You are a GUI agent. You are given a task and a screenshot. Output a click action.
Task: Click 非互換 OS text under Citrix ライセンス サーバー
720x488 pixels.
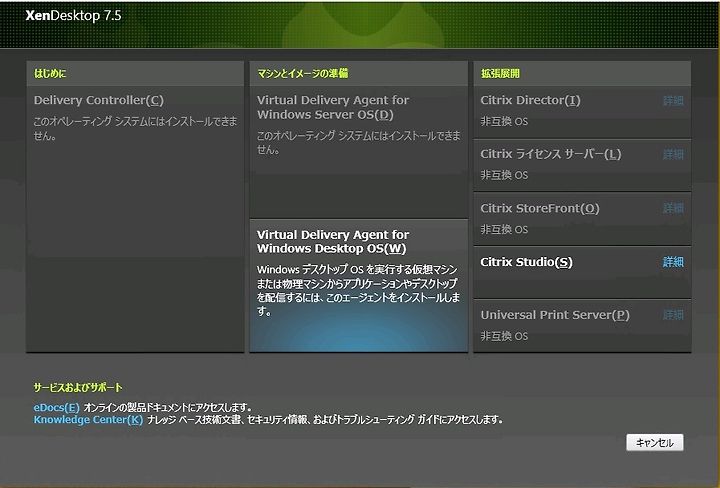coord(504,175)
